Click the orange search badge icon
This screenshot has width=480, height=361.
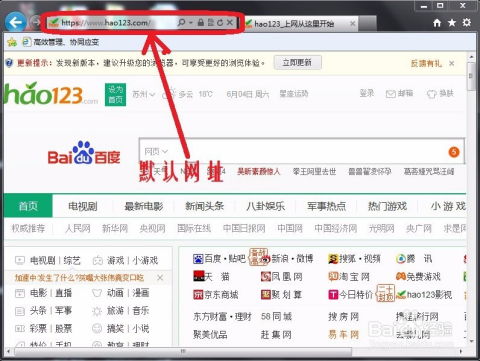454,152
